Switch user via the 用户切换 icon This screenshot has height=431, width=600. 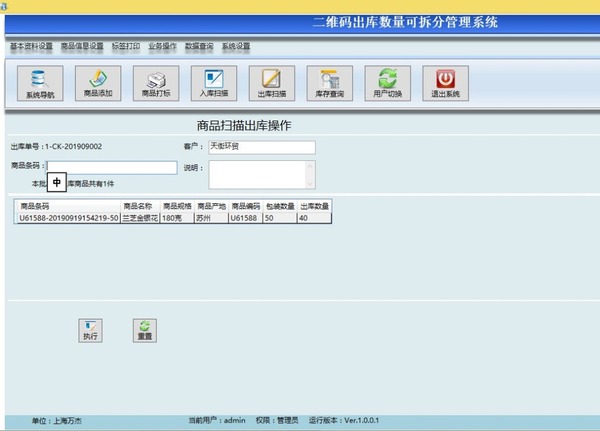(387, 82)
